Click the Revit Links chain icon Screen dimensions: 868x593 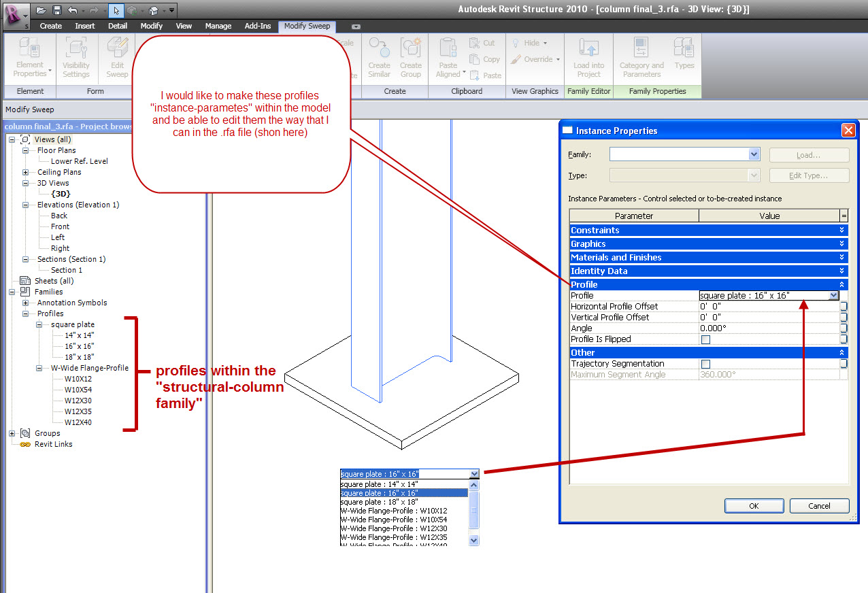tap(25, 444)
